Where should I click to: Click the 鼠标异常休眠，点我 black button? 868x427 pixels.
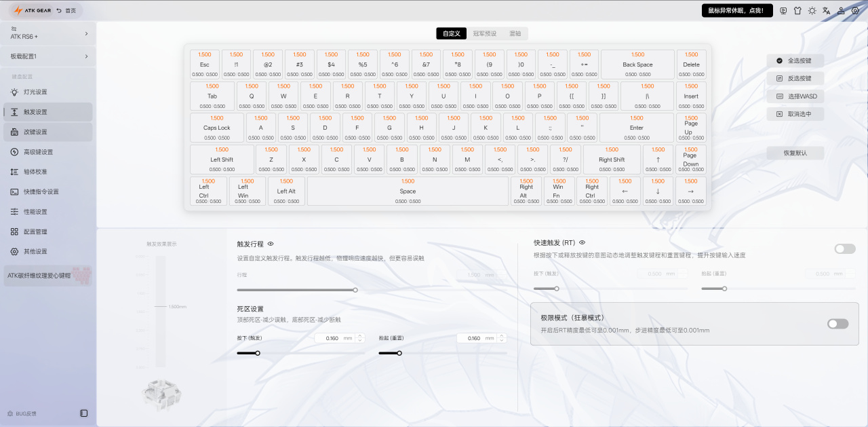coord(737,10)
